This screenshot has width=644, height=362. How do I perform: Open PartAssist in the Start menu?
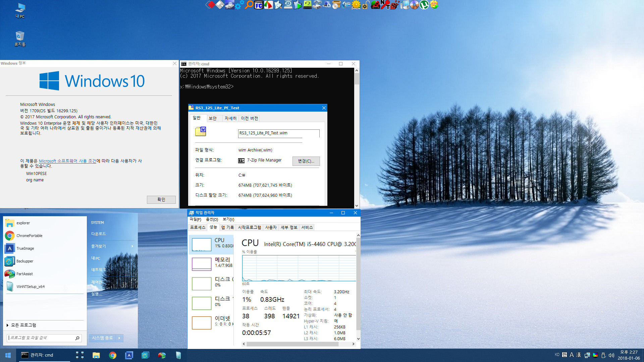click(45, 274)
